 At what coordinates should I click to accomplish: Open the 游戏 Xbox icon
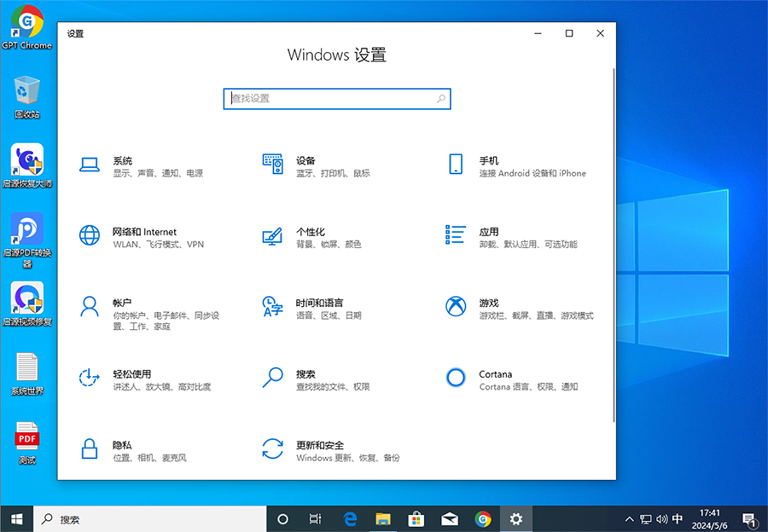point(456,306)
